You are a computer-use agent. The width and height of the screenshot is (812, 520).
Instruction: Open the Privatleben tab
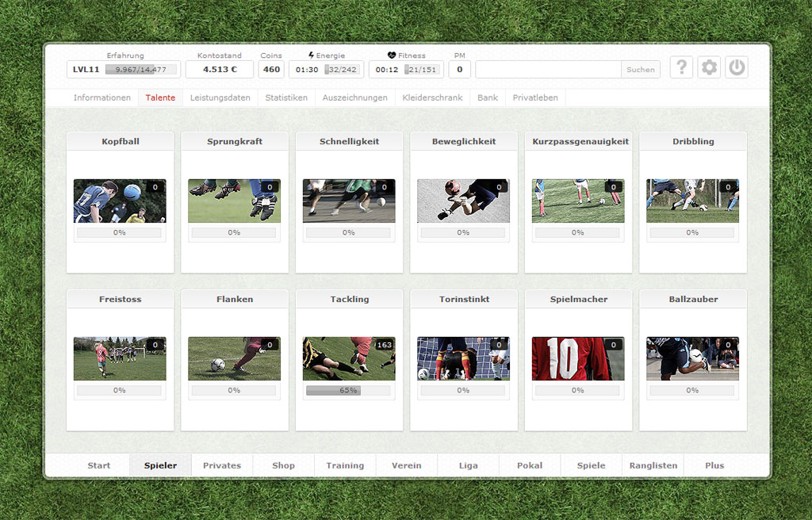(535, 97)
